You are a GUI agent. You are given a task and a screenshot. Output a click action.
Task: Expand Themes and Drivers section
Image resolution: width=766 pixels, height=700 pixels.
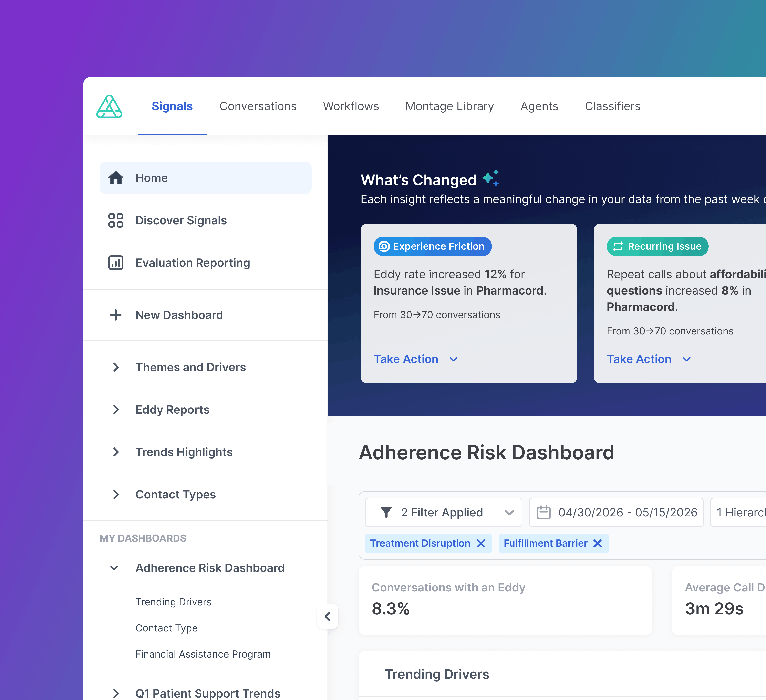[x=116, y=367]
